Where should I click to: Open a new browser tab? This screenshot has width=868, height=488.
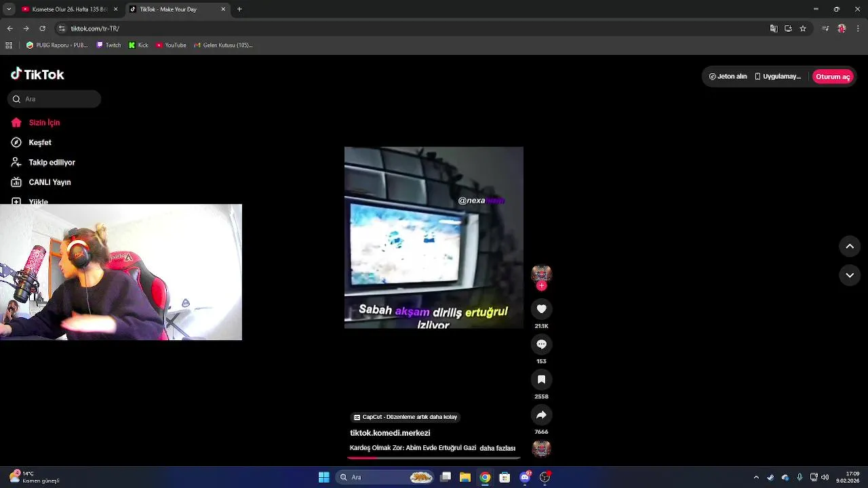tap(239, 9)
